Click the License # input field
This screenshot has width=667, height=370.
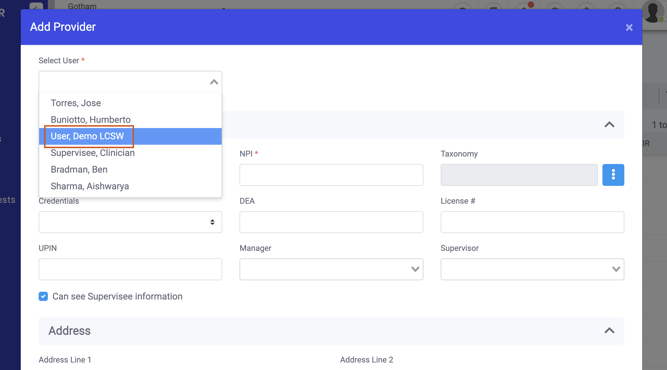[x=532, y=222]
